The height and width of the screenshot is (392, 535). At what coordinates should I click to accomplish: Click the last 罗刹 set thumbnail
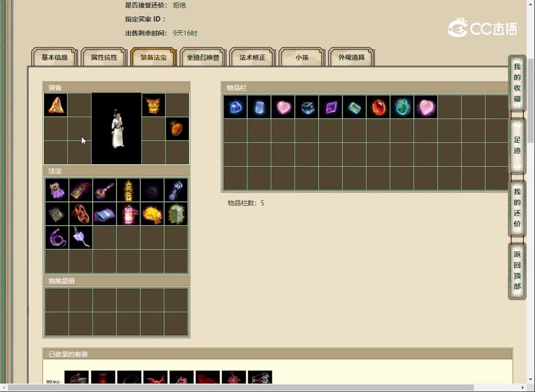point(260,377)
